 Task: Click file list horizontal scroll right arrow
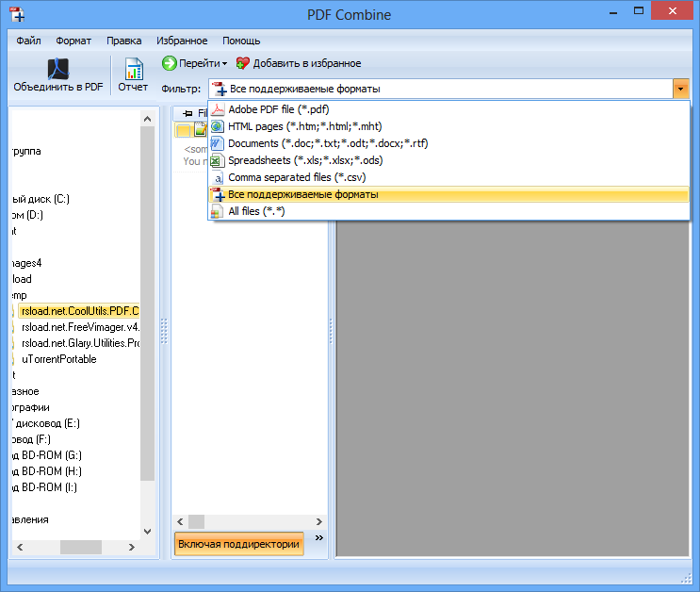[318, 521]
